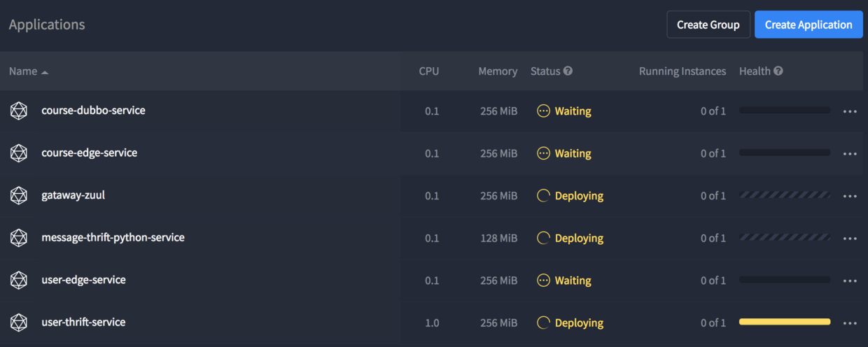Click Deploying spinner icon for message-thrift-python-service

click(543, 238)
